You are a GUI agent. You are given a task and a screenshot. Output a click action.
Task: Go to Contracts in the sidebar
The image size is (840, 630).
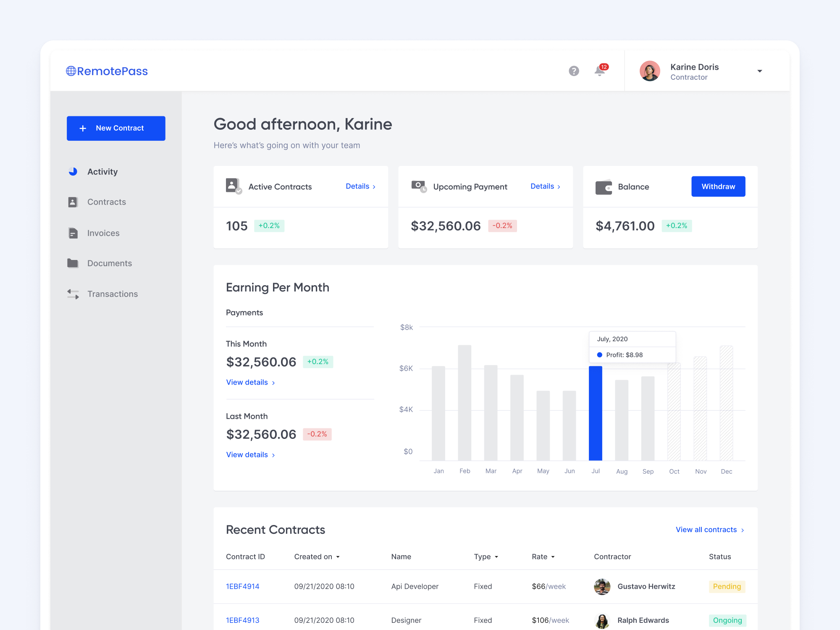coord(106,202)
